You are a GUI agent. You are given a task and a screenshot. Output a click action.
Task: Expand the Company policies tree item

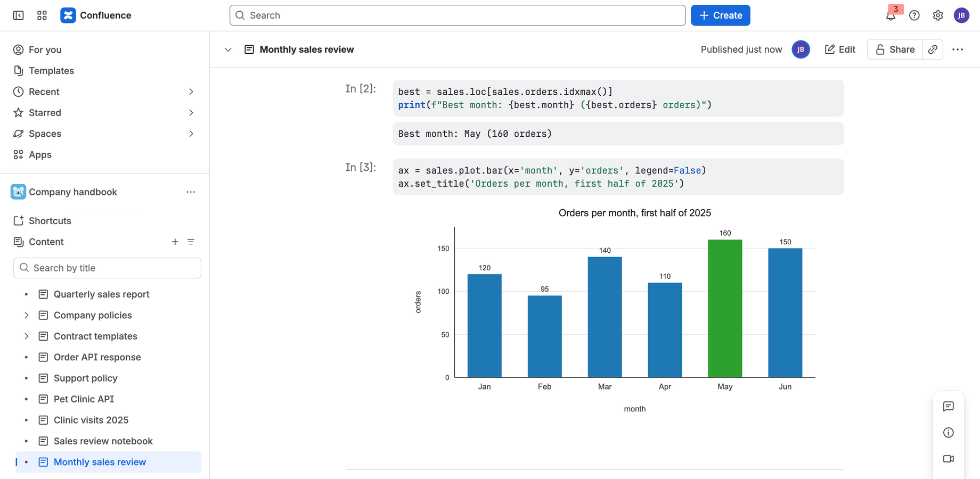pyautogui.click(x=26, y=315)
